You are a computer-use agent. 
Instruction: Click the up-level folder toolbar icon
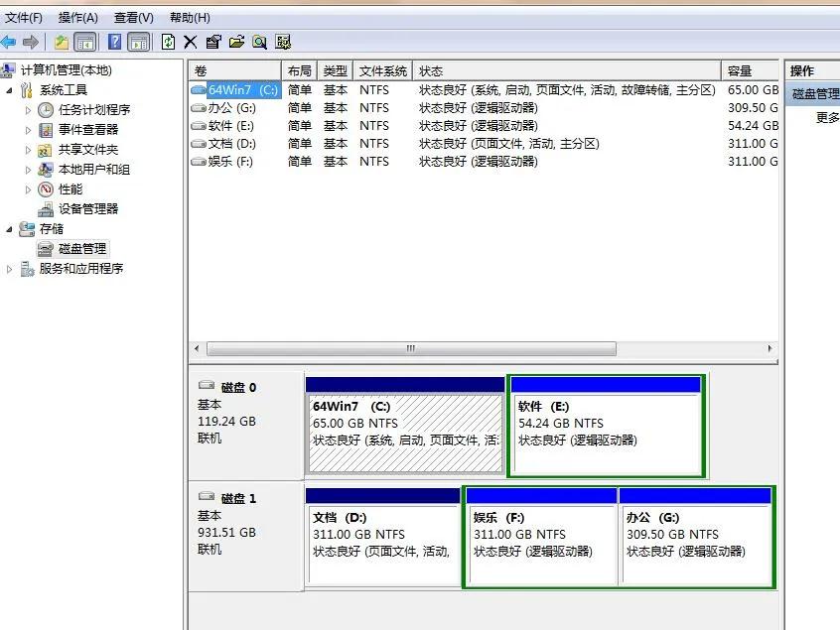point(63,41)
